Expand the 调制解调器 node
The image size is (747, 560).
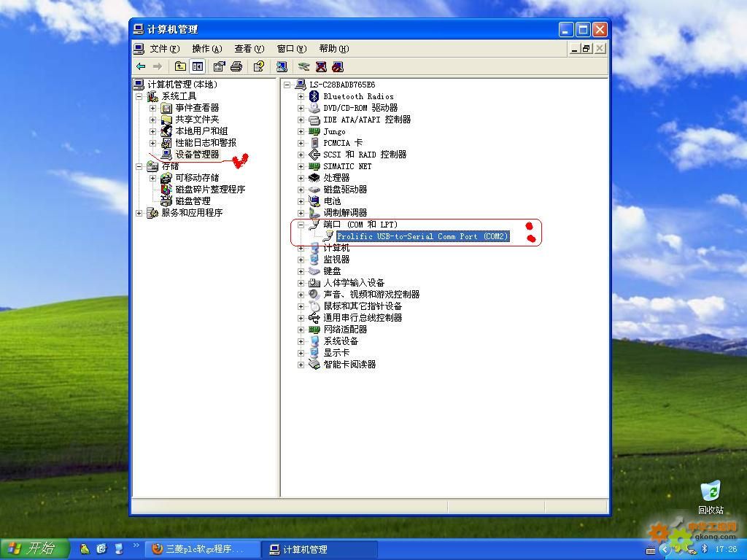(x=301, y=214)
